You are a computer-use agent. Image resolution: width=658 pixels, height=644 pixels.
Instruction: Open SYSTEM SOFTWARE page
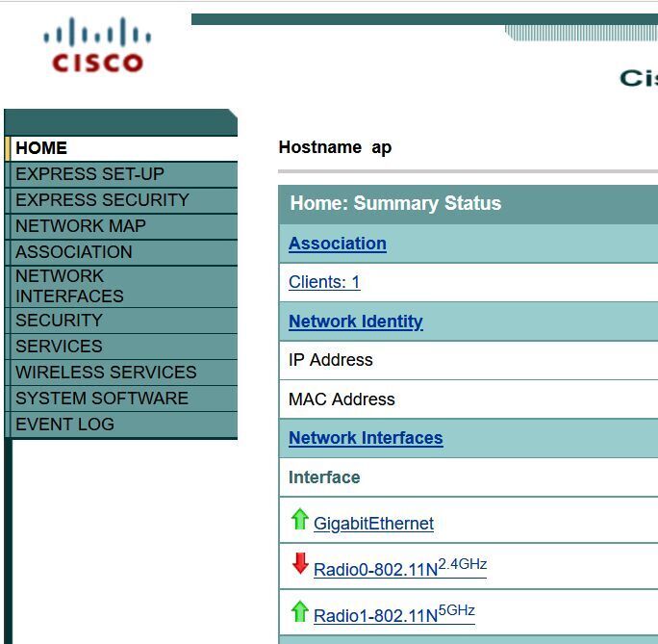[x=102, y=399]
